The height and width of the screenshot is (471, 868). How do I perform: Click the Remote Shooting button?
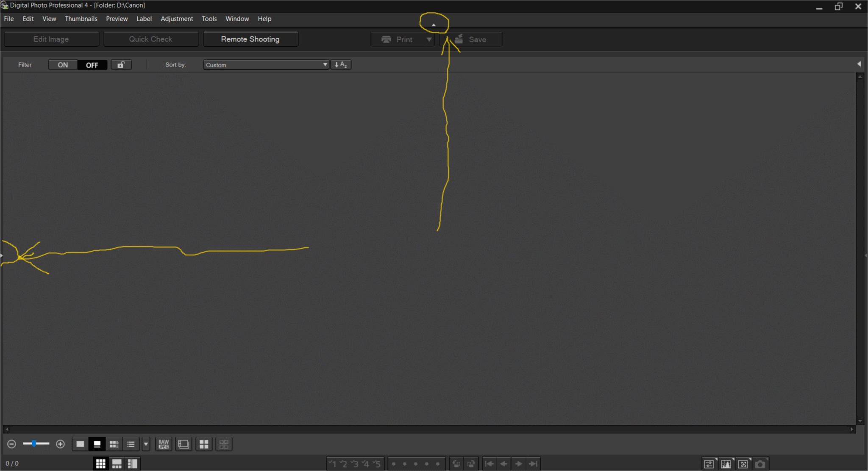pos(250,39)
